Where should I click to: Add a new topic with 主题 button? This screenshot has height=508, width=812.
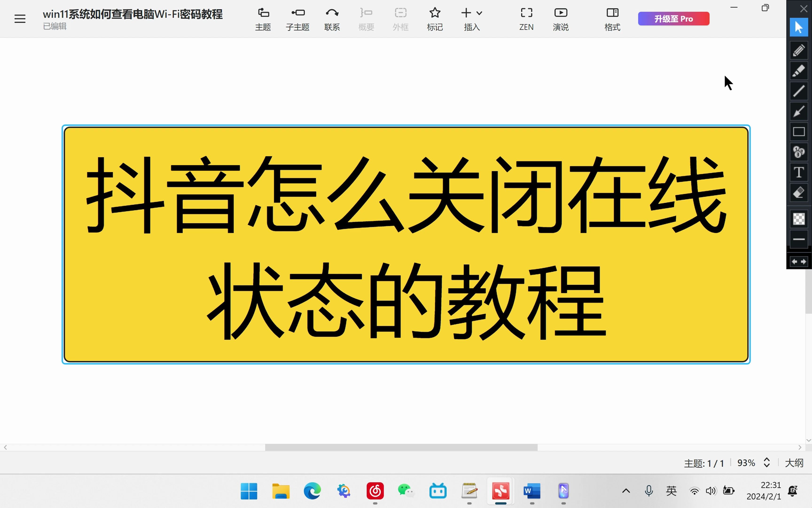coord(263,20)
